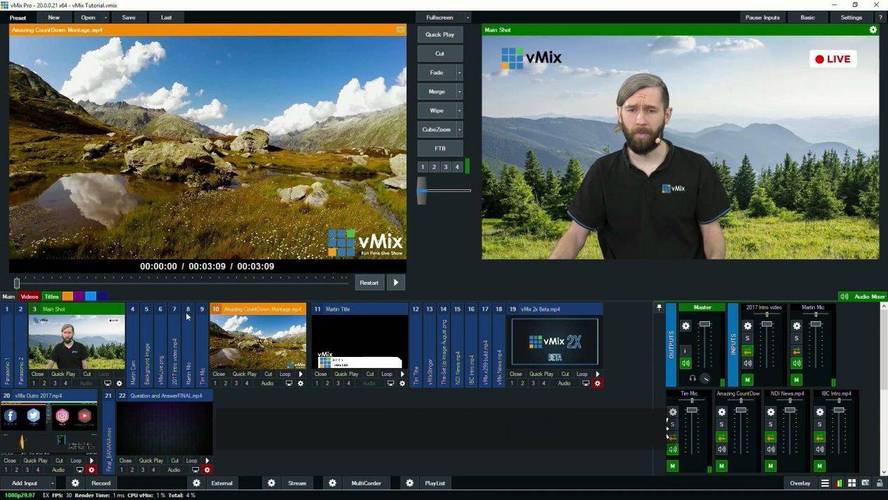888x500 pixels.
Task: Click output settings gear on Main Shot output
Action: pyautogui.click(x=873, y=29)
